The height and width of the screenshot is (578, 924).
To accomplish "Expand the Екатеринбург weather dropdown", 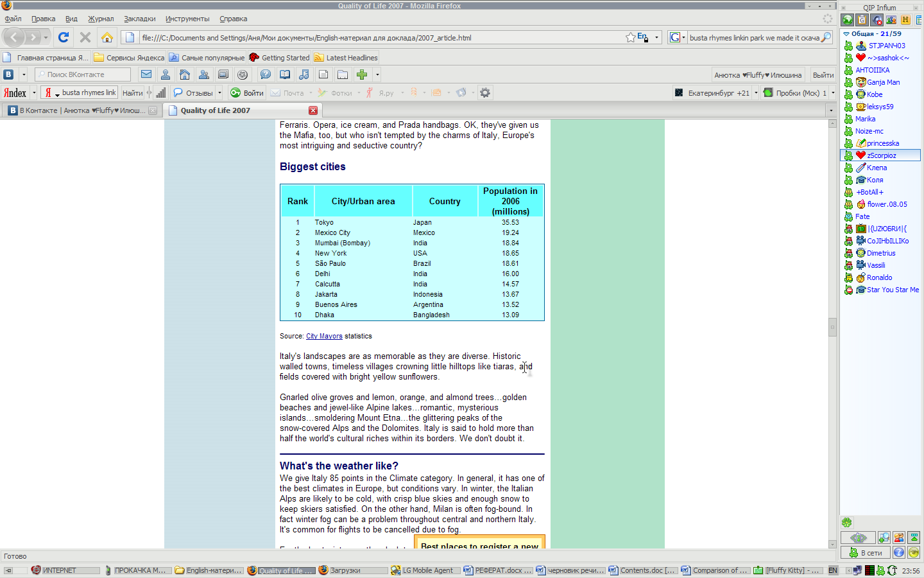I will [756, 92].
